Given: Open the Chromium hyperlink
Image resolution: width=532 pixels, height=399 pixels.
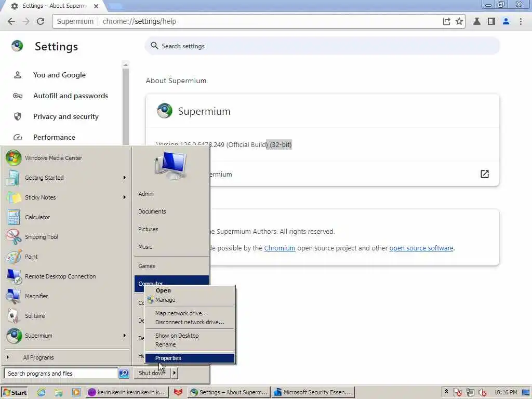Looking at the screenshot, I should click(x=280, y=248).
